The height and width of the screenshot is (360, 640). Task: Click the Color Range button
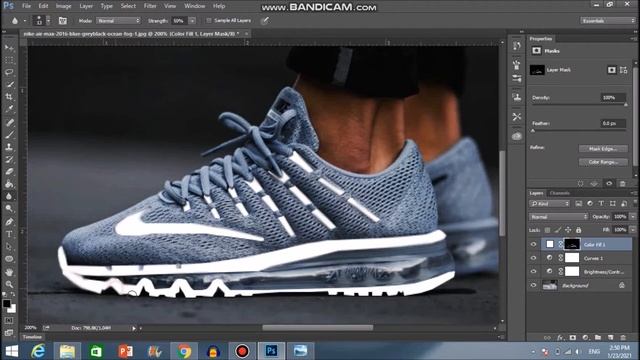point(603,162)
